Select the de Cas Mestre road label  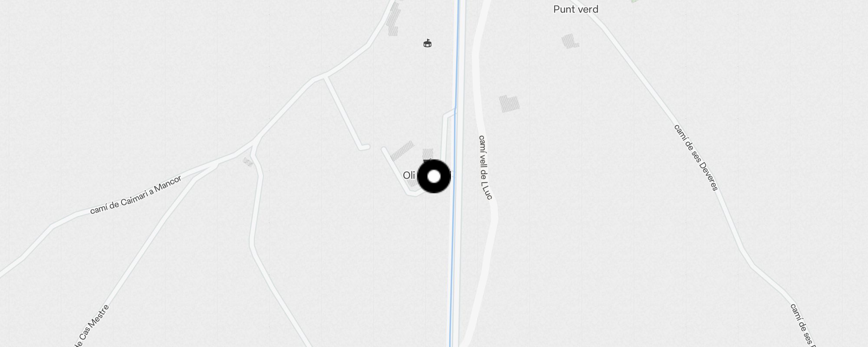tap(91, 325)
